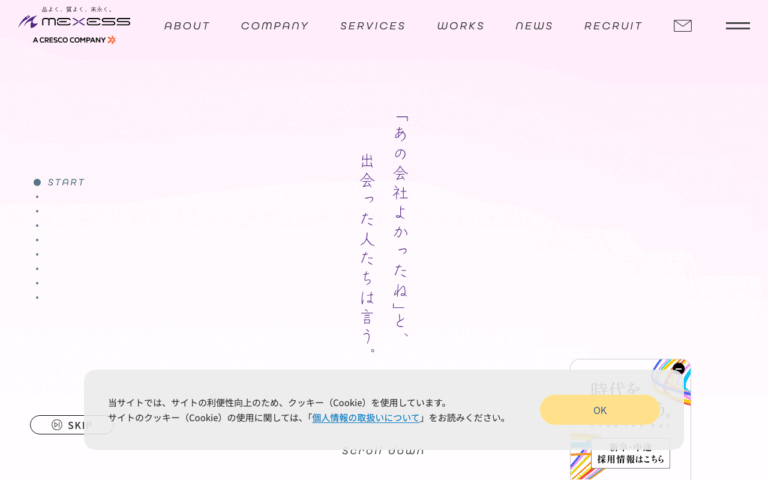Click the SKIP animation button
Viewport: 768px width, 480px height.
click(x=72, y=425)
